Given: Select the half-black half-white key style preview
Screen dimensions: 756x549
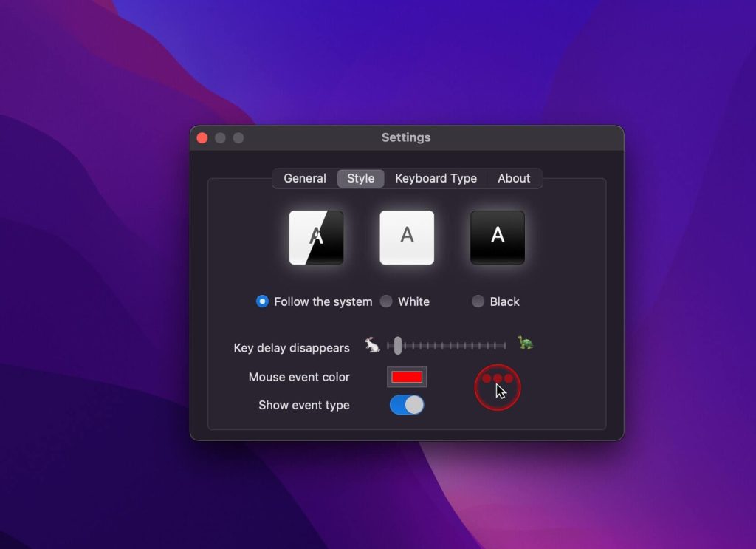Looking at the screenshot, I should pos(316,237).
